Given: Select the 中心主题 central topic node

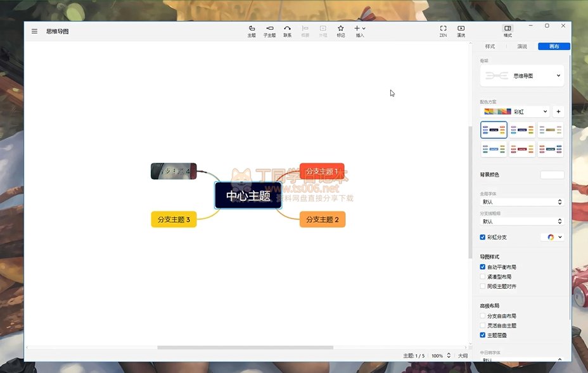Looking at the screenshot, I should pos(248,196).
